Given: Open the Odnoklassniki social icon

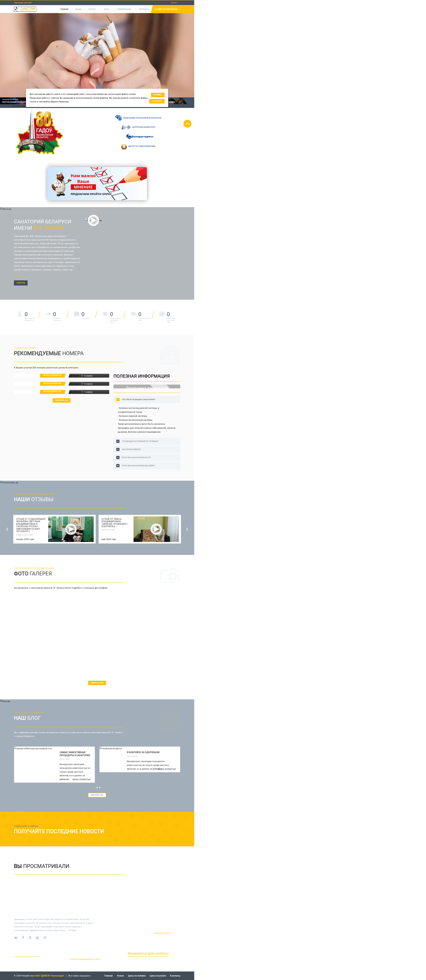Looking at the screenshot, I should [x=30, y=937].
